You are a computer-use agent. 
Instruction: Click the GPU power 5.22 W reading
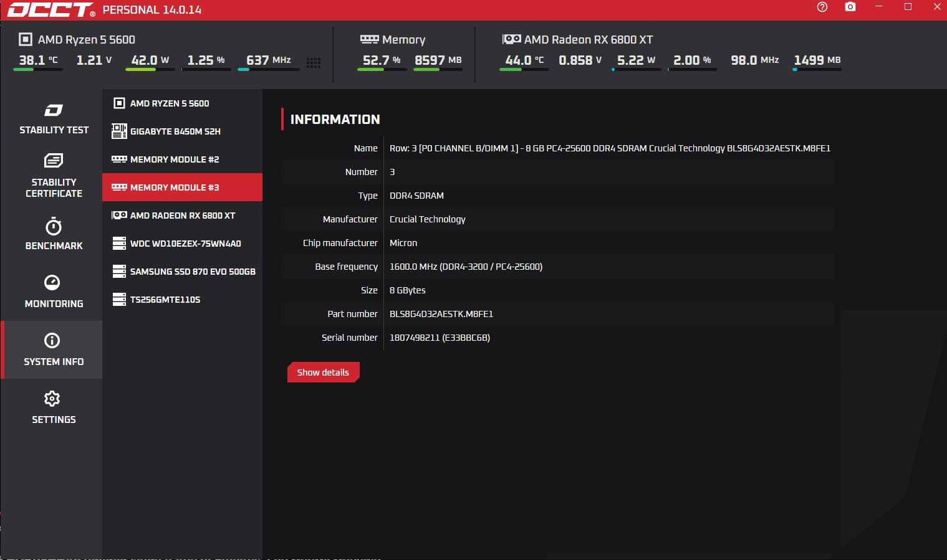point(637,60)
